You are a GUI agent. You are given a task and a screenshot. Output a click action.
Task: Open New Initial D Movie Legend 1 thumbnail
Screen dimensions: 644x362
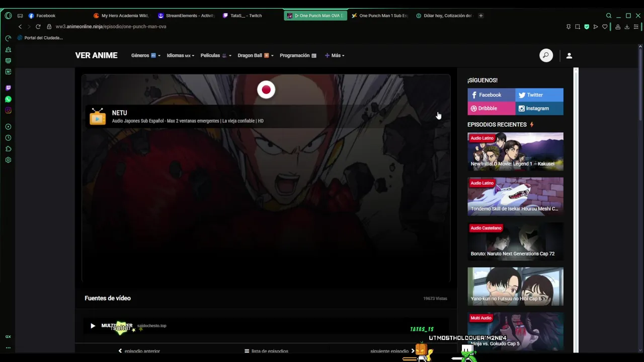(x=515, y=151)
